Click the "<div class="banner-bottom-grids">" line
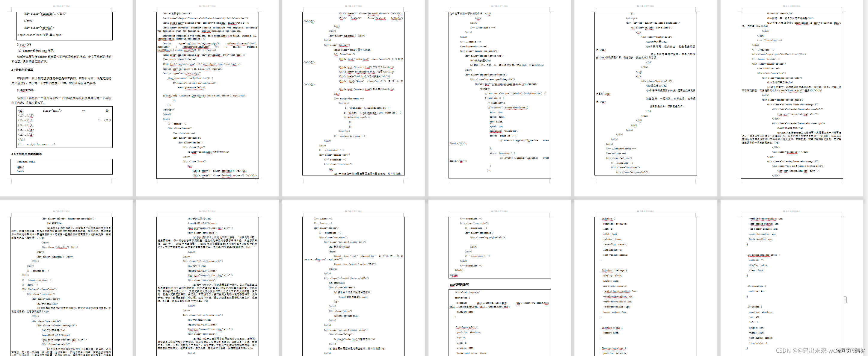This screenshot has width=868, height=356. tap(782, 100)
